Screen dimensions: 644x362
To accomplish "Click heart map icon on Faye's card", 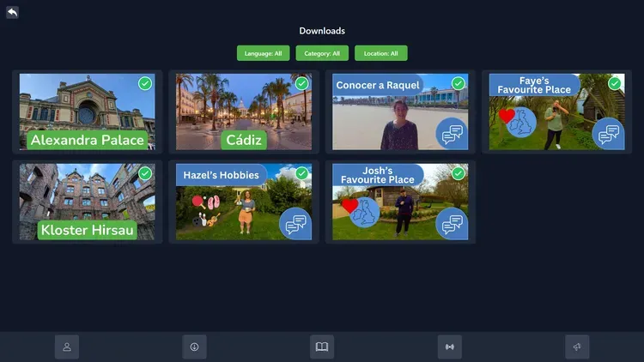I will 518,122.
